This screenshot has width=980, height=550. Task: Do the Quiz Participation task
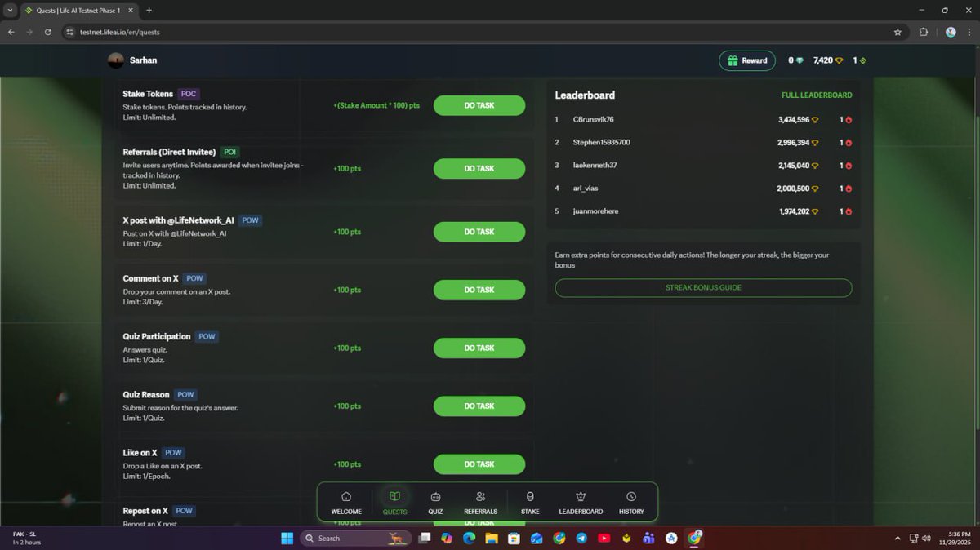click(x=479, y=348)
